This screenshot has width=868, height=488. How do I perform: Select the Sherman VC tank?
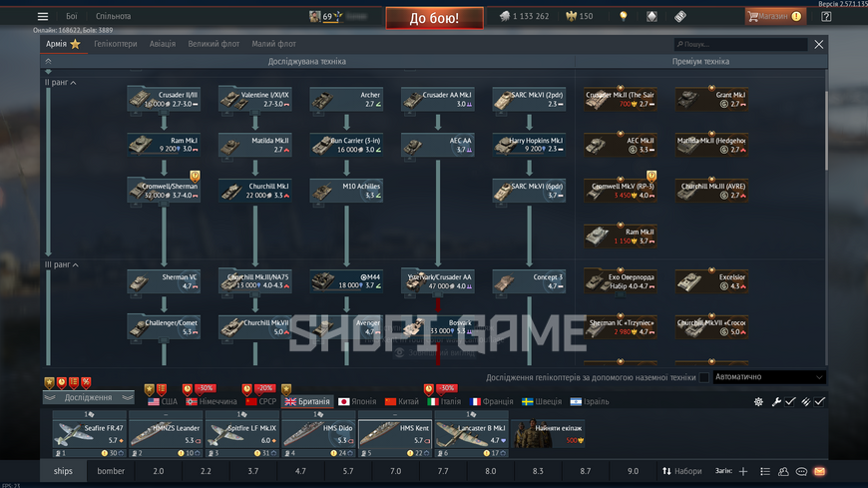pyautogui.click(x=164, y=281)
